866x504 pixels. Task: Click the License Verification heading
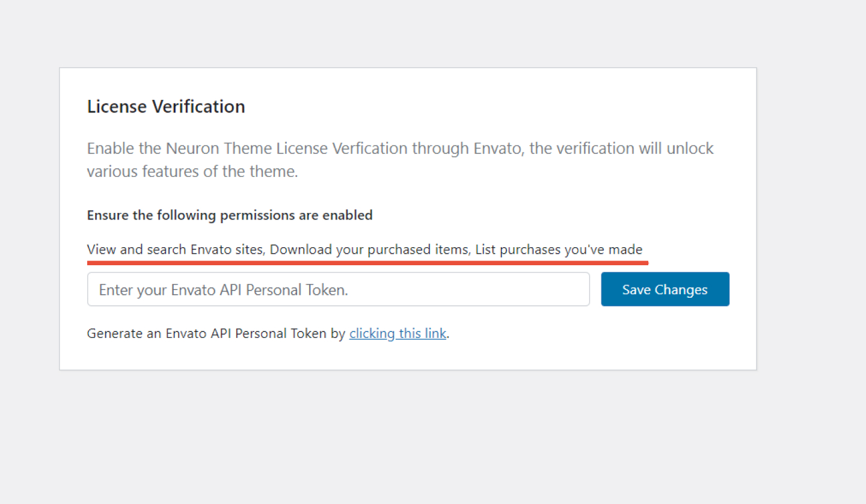tap(166, 106)
